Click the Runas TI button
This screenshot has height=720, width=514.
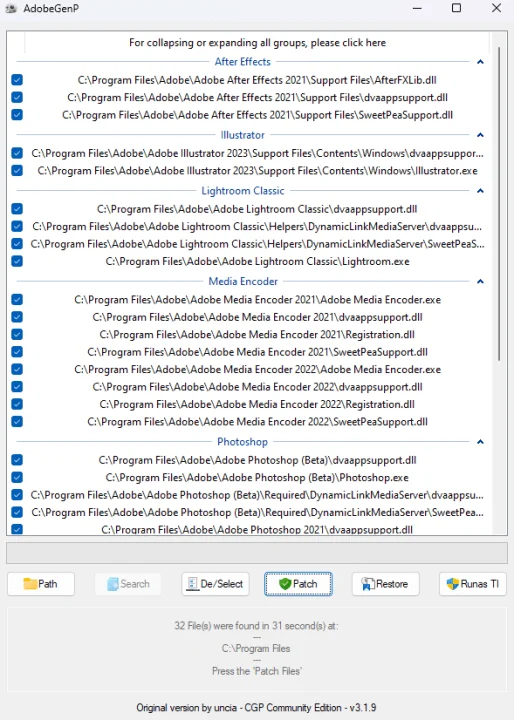coord(473,584)
